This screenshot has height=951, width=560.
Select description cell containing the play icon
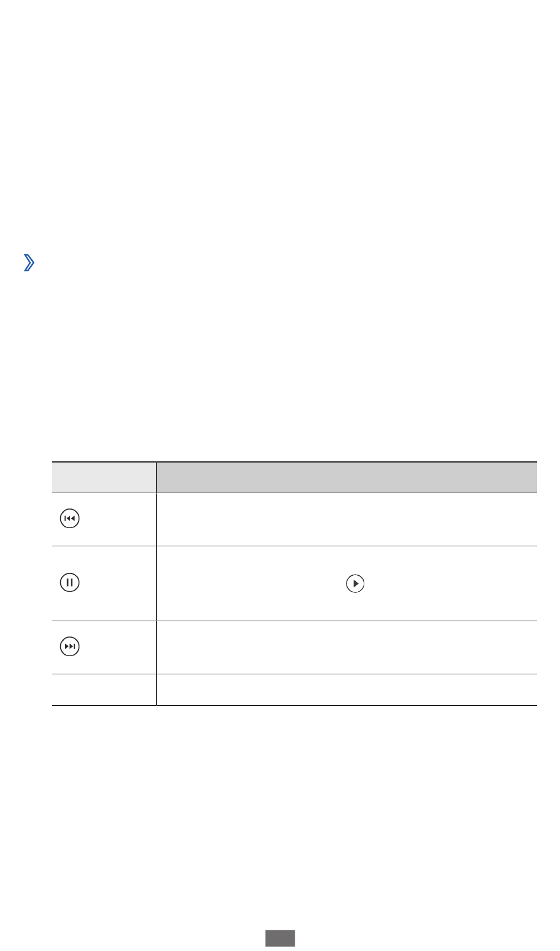click(347, 583)
